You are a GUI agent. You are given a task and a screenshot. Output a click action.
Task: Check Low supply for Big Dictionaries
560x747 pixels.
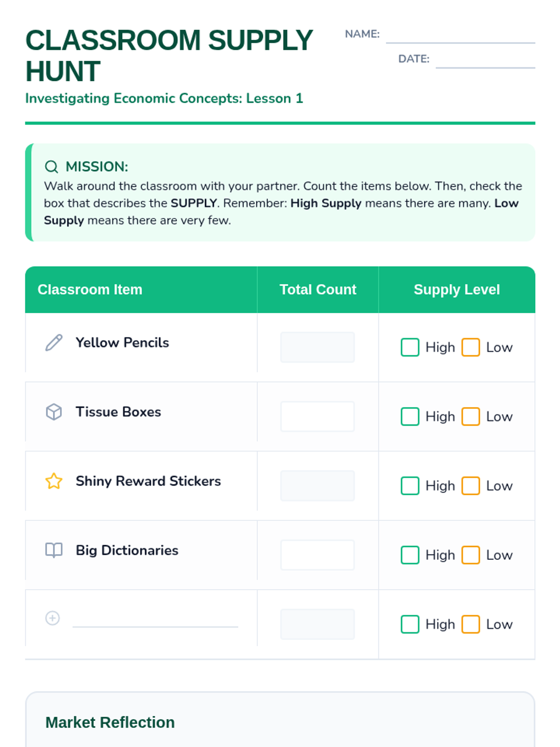tap(470, 555)
